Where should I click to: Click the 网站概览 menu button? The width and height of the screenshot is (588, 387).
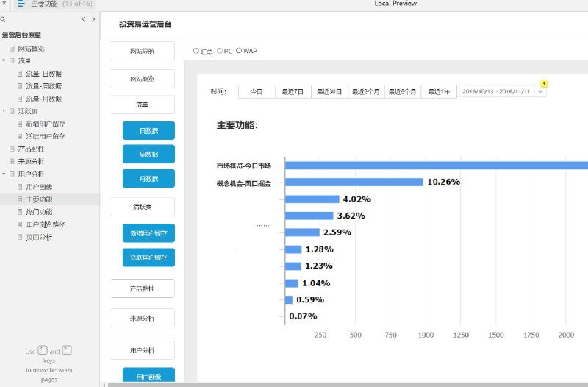(x=142, y=79)
